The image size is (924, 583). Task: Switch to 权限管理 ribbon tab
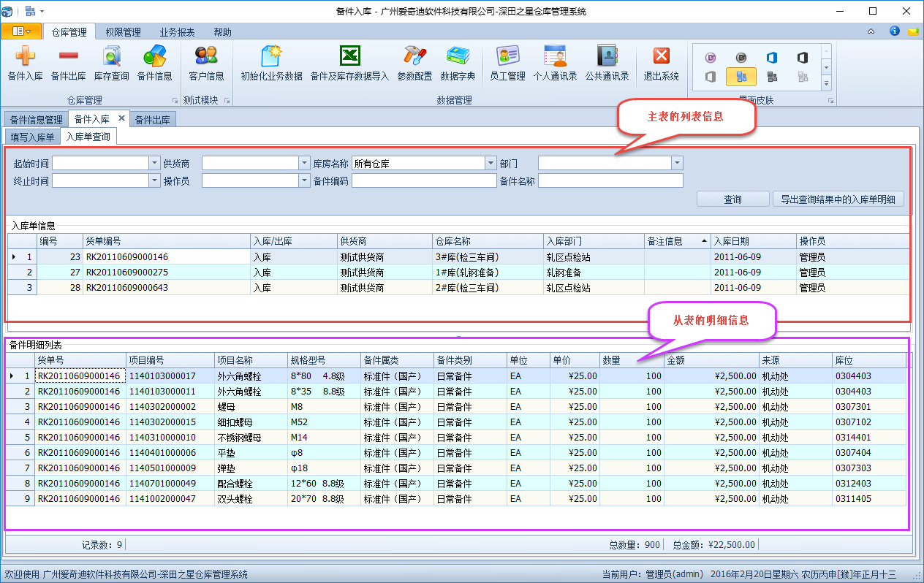(123, 32)
